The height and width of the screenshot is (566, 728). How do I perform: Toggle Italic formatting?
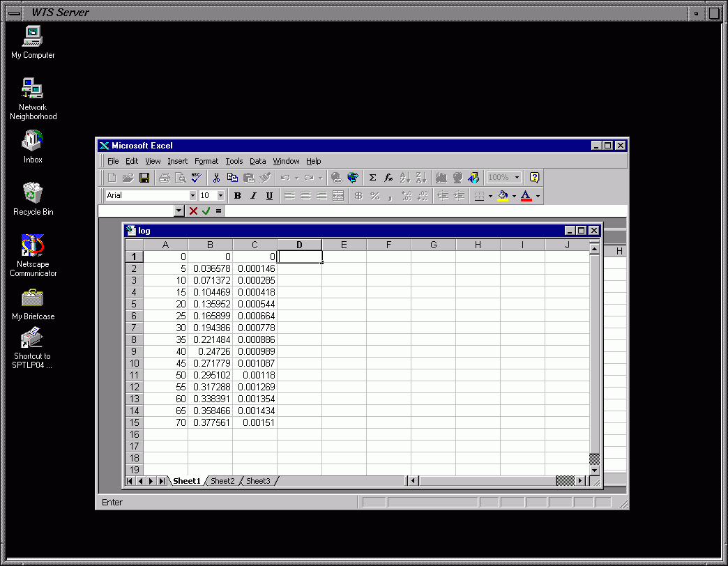tap(253, 196)
